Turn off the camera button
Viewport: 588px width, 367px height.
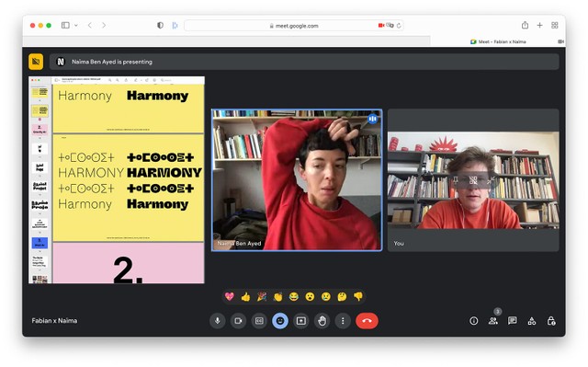click(238, 321)
